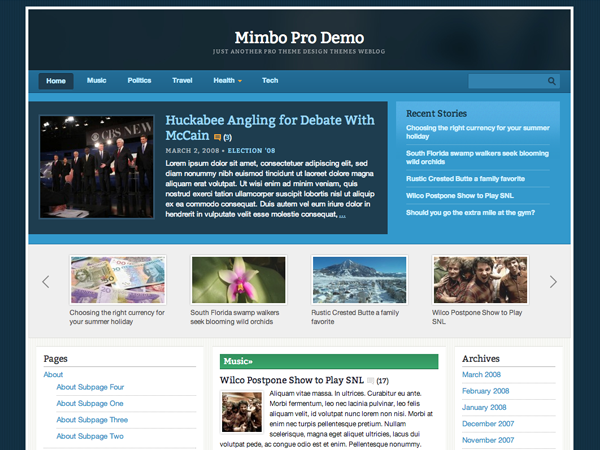Advance carousel with the right arrow
The width and height of the screenshot is (600, 450).
coord(553,282)
